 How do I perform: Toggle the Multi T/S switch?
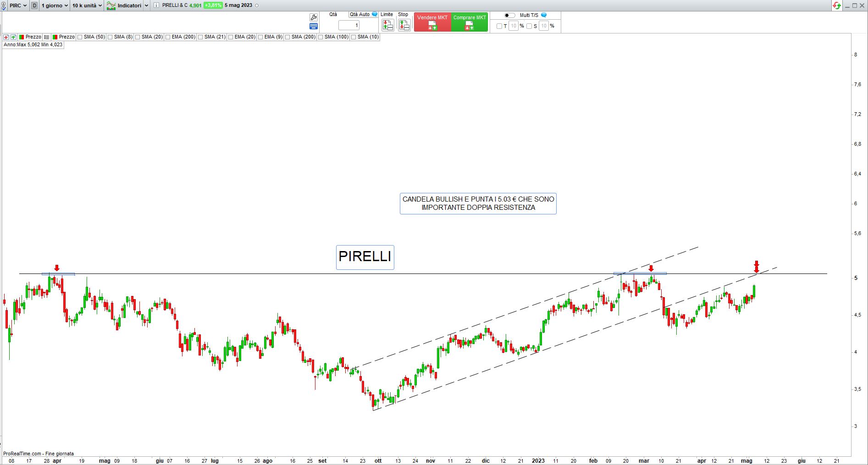click(509, 15)
